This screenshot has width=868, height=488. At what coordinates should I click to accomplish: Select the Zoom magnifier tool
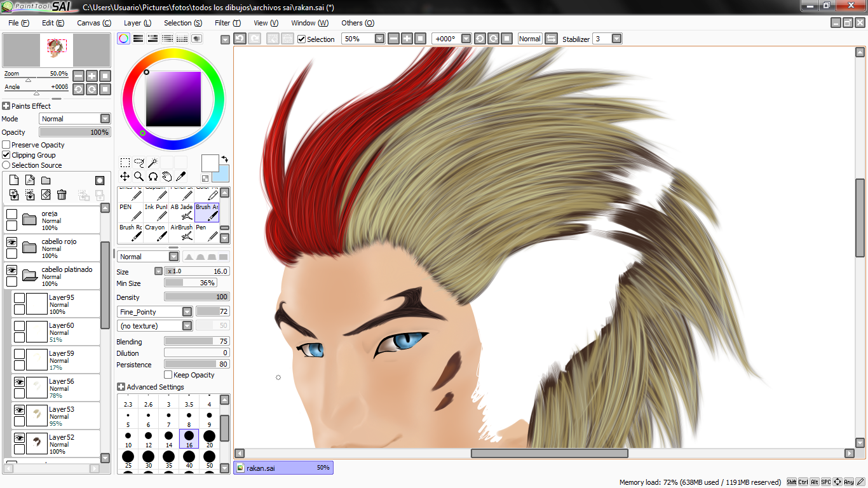click(139, 176)
